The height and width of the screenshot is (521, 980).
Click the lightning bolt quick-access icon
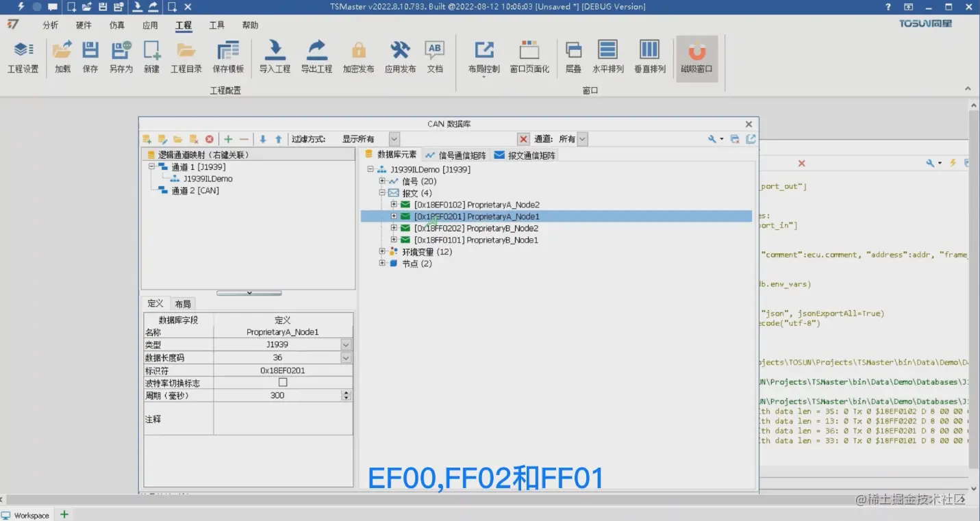[x=21, y=7]
